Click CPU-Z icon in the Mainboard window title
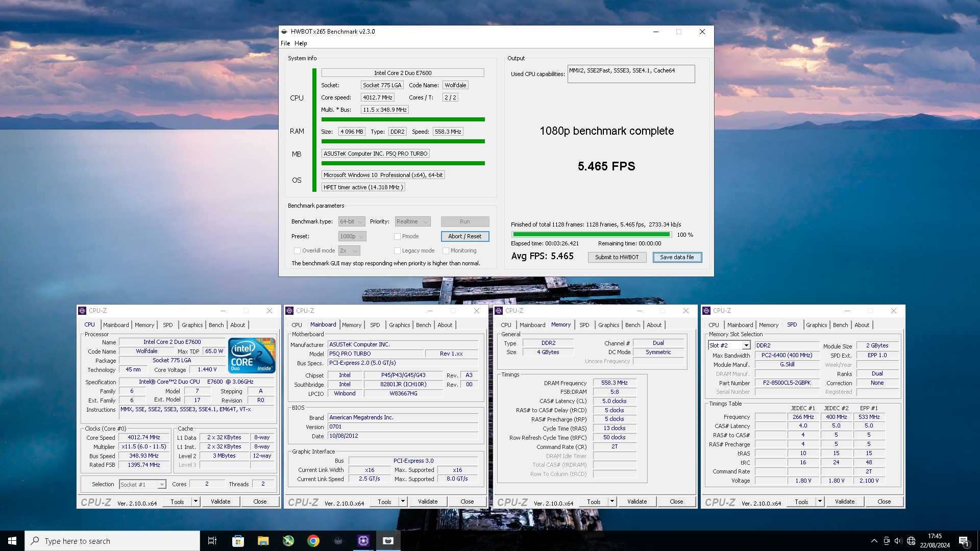Image resolution: width=980 pixels, height=551 pixels. (289, 311)
